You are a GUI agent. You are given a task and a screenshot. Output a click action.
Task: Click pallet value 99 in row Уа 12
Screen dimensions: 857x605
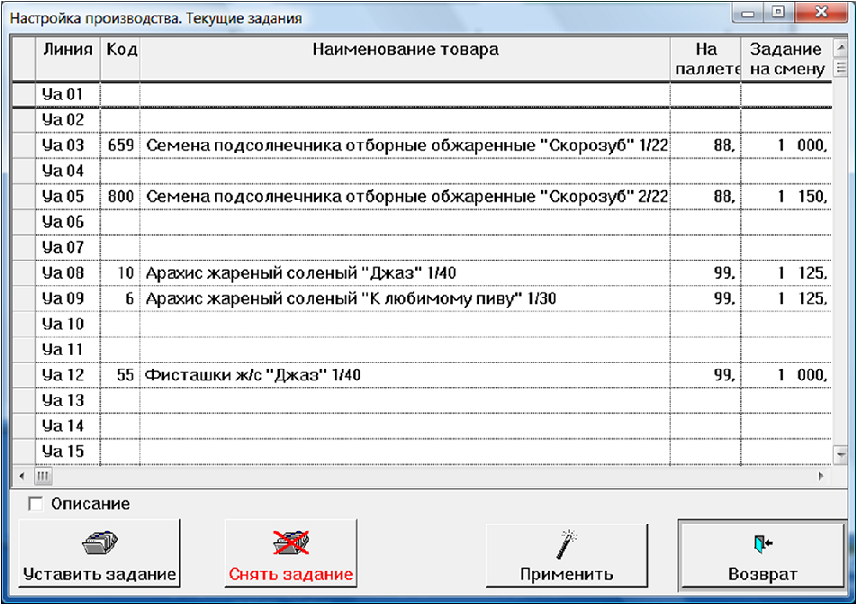point(724,375)
